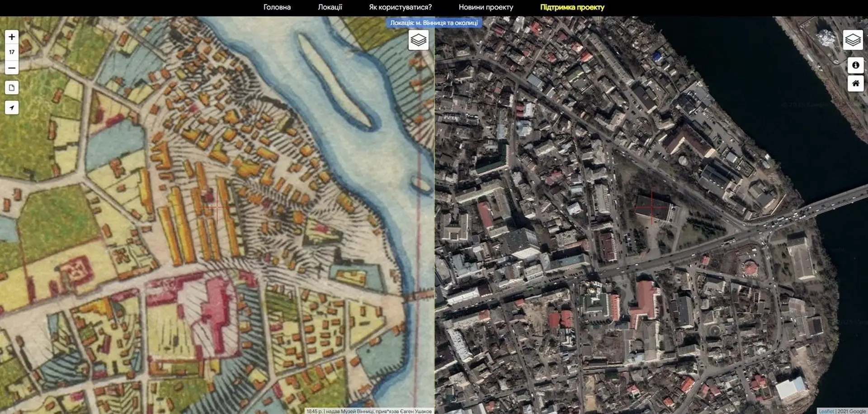868x414 pixels.
Task: Show map information via info icon
Action: tap(855, 65)
